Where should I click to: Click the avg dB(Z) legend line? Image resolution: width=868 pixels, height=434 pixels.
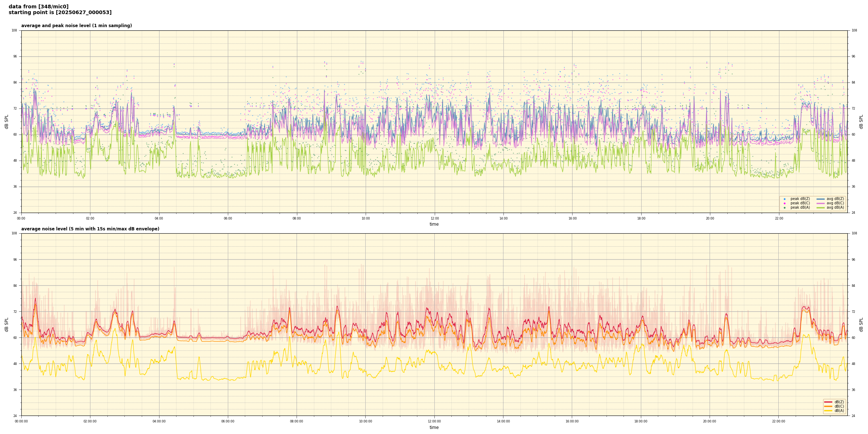tap(821, 199)
